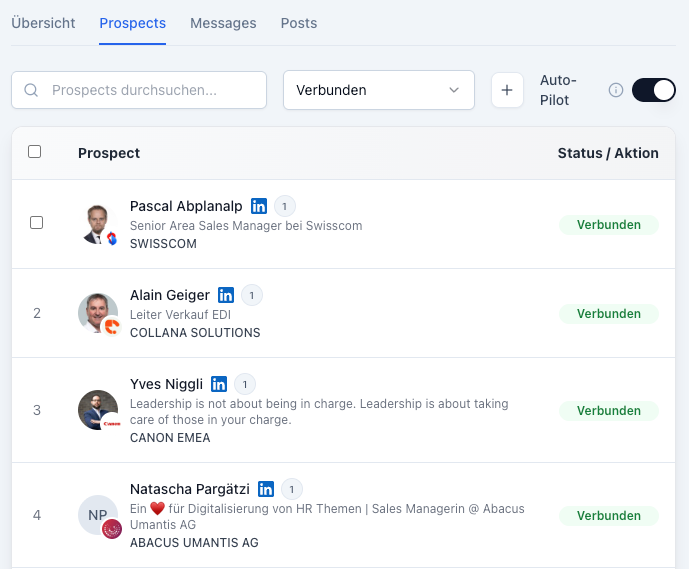Click the Auto-Pilot info icon
The height and width of the screenshot is (569, 689).
616,90
